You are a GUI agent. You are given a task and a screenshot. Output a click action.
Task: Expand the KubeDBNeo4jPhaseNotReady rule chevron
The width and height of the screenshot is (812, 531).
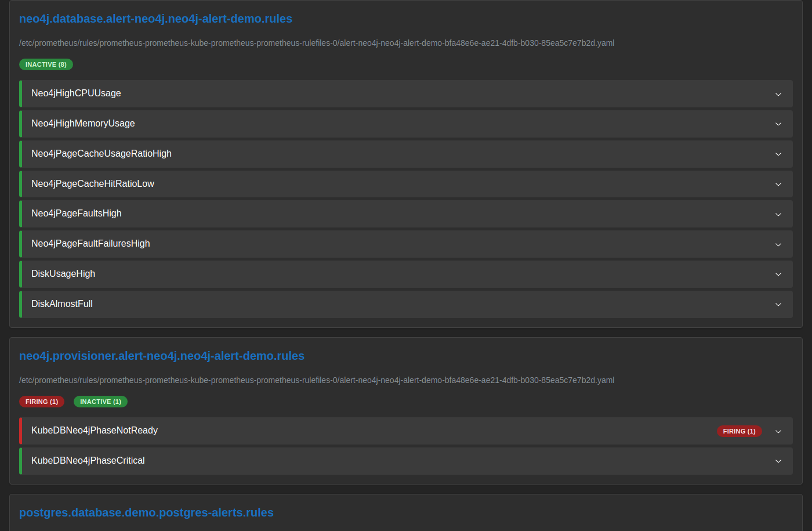tap(778, 431)
